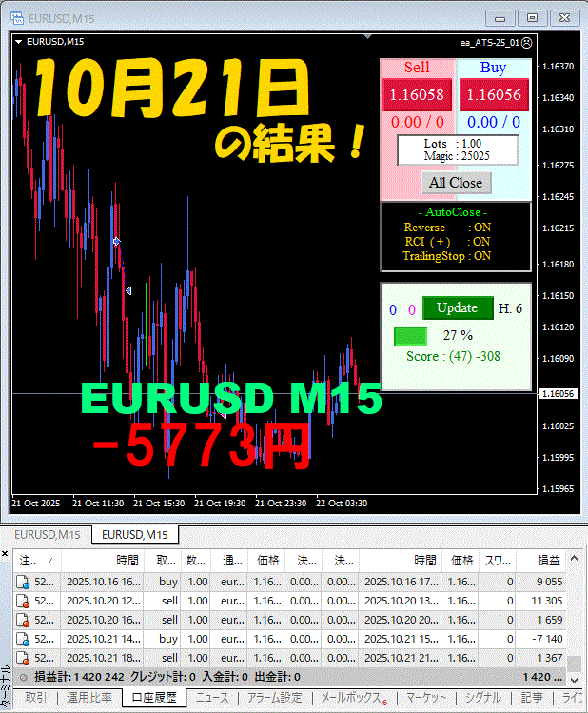Sort by the first 時間 open time header

[x=103, y=561]
